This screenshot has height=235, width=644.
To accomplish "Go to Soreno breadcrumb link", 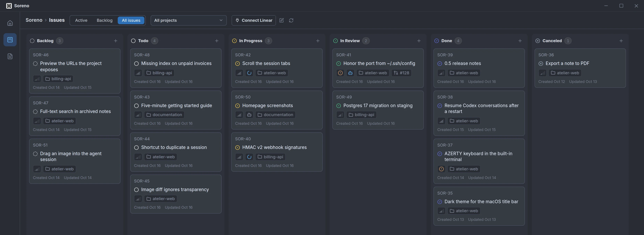I will pyautogui.click(x=34, y=20).
